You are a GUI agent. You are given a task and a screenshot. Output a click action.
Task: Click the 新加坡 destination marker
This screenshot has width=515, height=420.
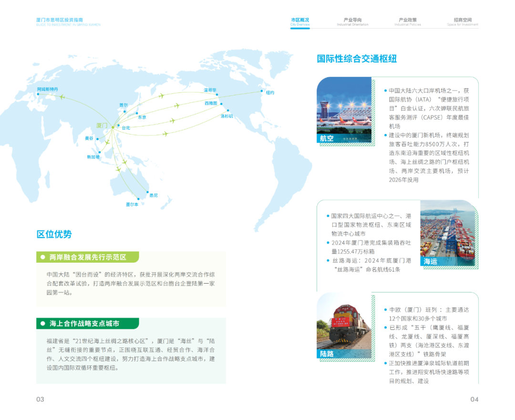click(100, 152)
